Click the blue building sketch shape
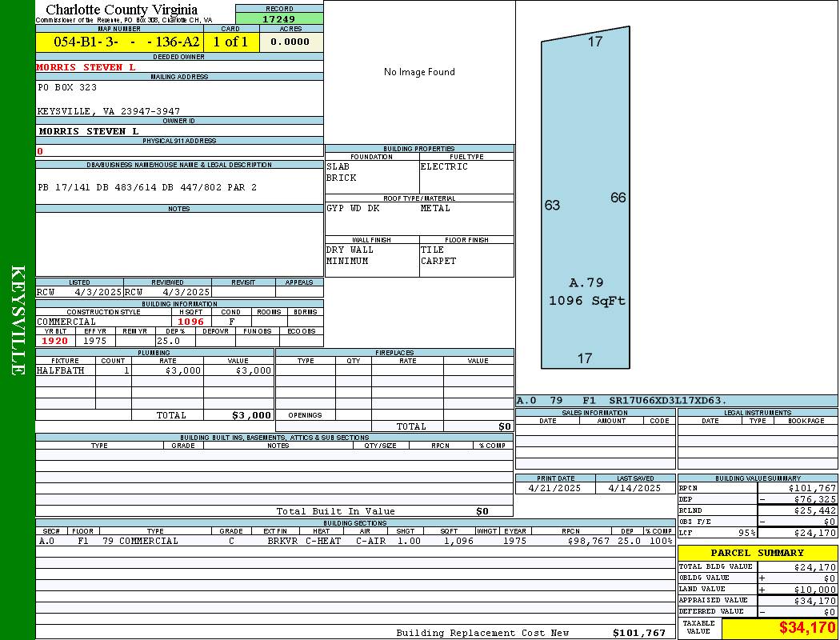The width and height of the screenshot is (840, 640). pos(584,200)
